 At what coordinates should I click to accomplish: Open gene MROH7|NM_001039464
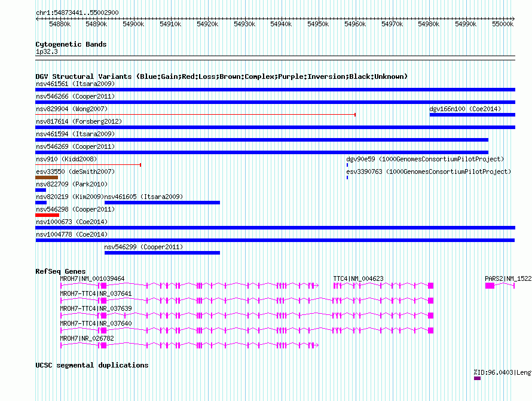coord(189,286)
